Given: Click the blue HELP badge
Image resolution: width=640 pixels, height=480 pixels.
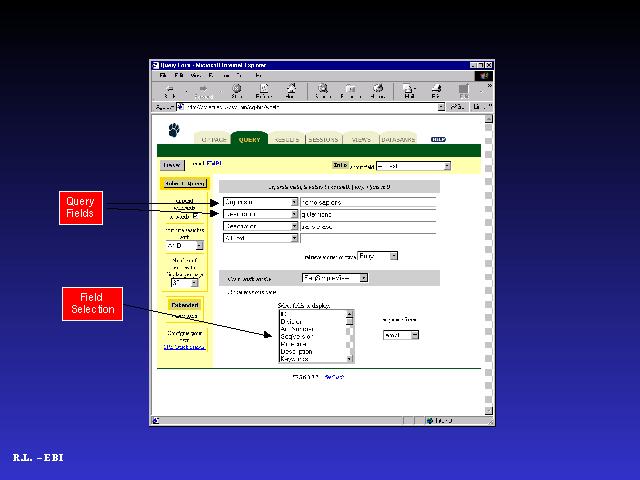Looking at the screenshot, I should tap(438, 140).
